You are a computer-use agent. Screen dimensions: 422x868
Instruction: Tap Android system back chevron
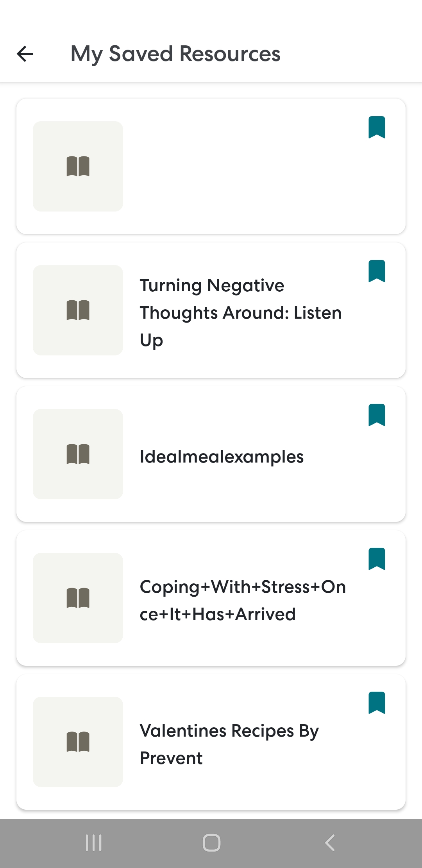(x=330, y=843)
